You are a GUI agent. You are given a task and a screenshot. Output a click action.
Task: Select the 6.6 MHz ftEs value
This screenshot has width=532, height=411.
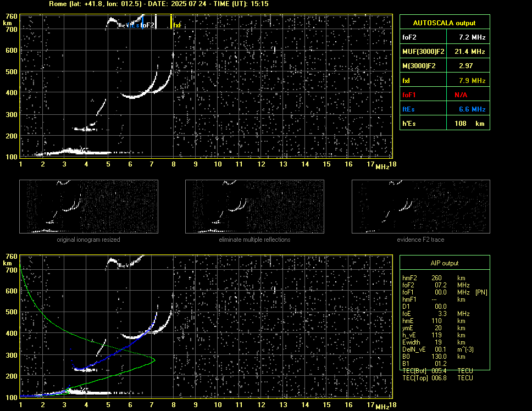[x=472, y=109]
